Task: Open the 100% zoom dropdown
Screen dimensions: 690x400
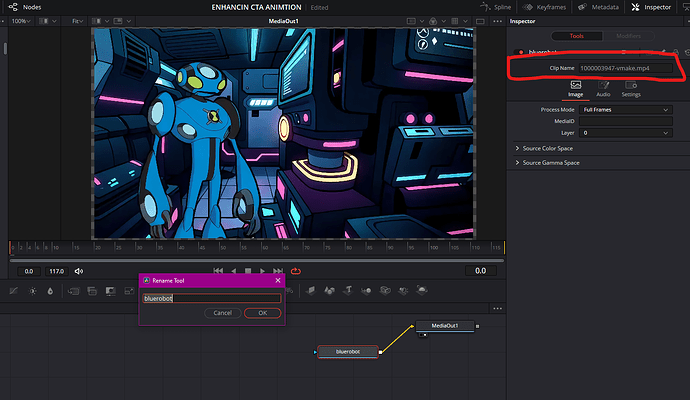Action: 21,21
